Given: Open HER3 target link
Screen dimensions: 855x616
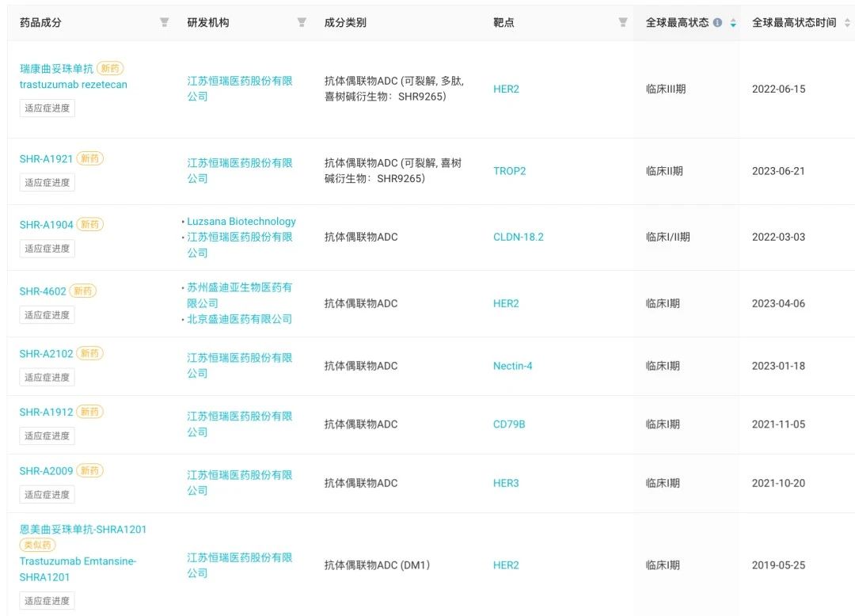Looking at the screenshot, I should pyautogui.click(x=506, y=483).
